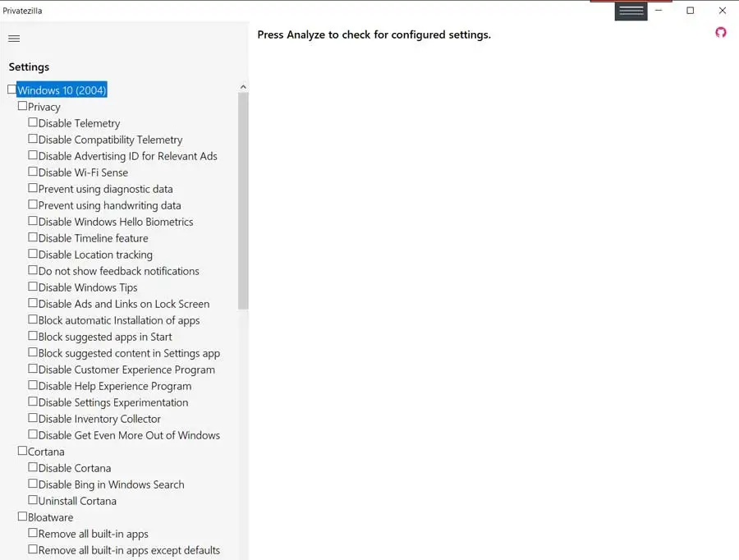Screen dimensions: 739x560
Task: Click the scroll up arrow in settings list
Action: tap(243, 87)
